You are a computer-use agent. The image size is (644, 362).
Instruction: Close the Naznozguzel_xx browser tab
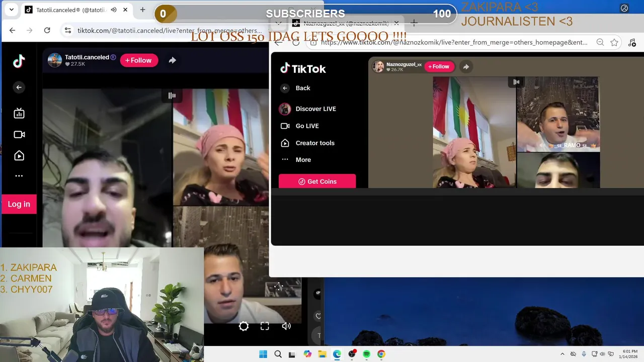[x=396, y=23]
